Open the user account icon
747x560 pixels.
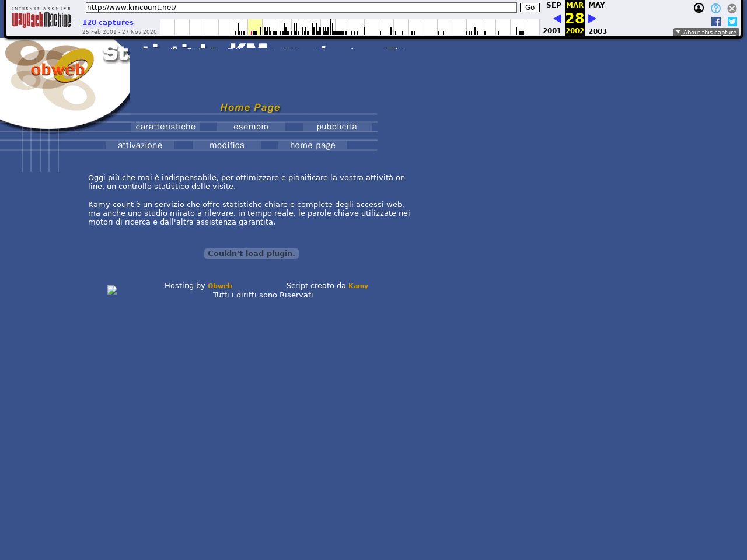(x=699, y=8)
